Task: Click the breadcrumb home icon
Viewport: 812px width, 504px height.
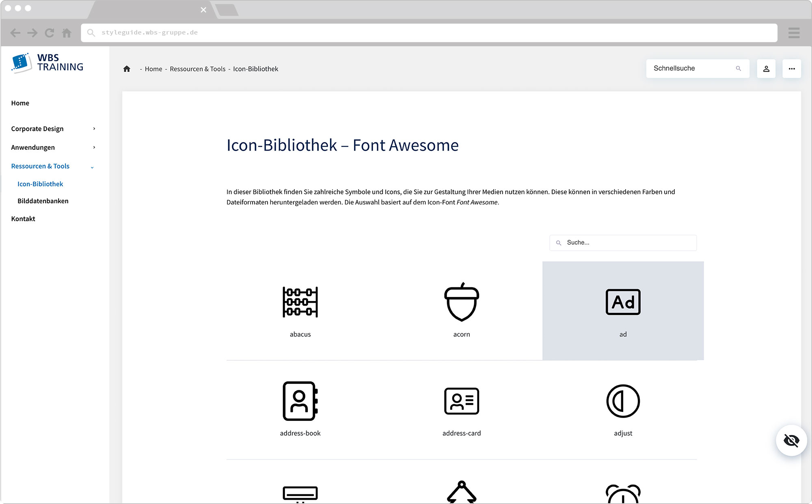Action: (127, 69)
